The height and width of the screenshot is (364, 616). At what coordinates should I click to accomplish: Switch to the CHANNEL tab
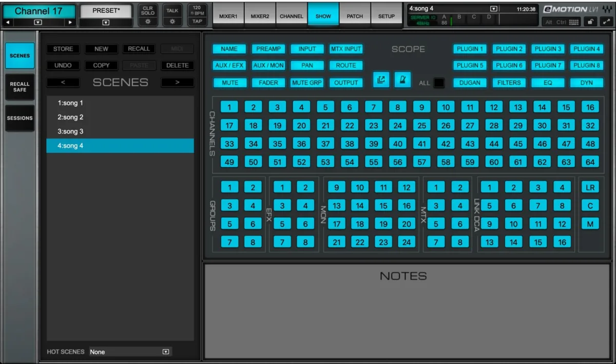(292, 16)
